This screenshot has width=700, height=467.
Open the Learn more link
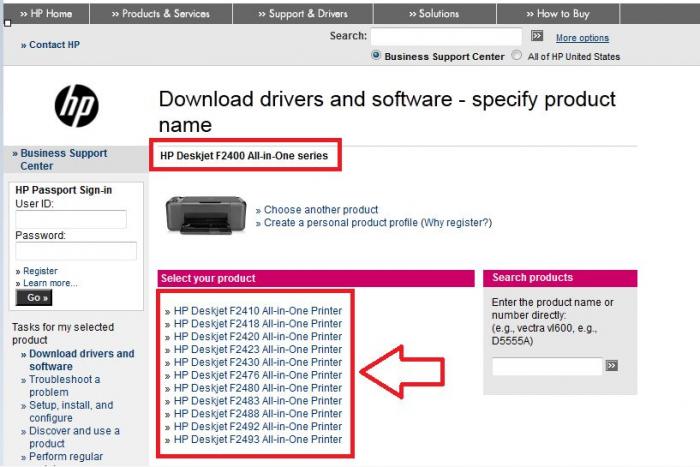[46, 283]
